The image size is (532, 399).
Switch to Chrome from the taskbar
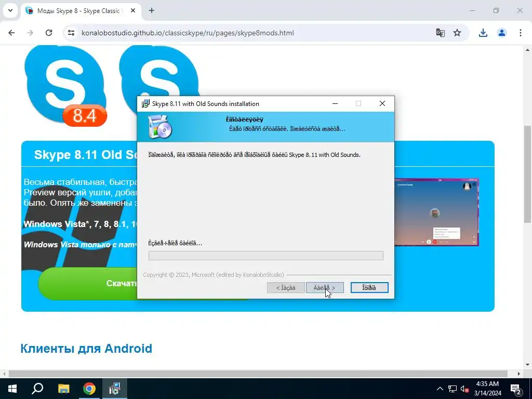point(89,389)
